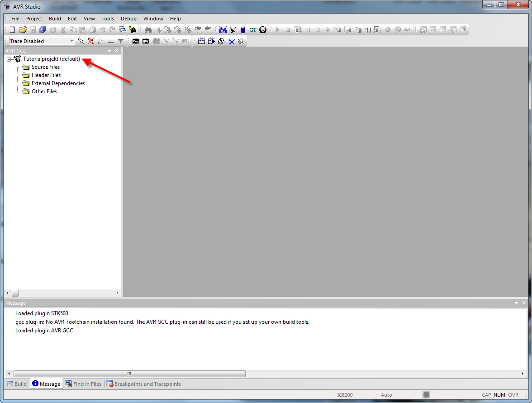Collapse the Tutorialprojekt tree node
Image resolution: width=532 pixels, height=403 pixels.
click(x=9, y=59)
